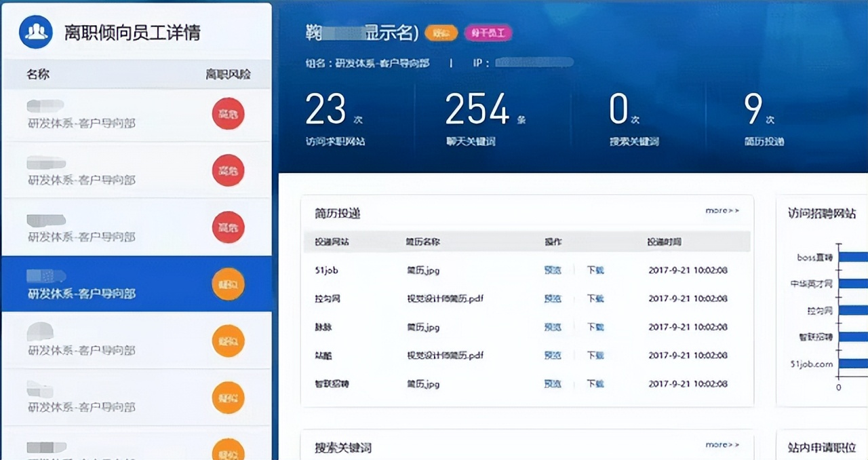
Task: Click 下载 link for the 站酷 resume
Action: pyautogui.click(x=595, y=355)
